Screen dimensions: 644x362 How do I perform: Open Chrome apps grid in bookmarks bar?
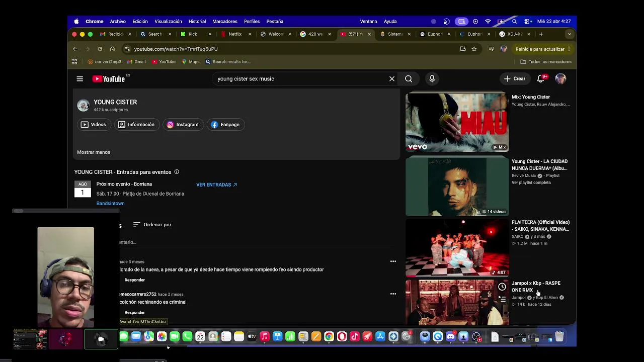tap(74, 62)
